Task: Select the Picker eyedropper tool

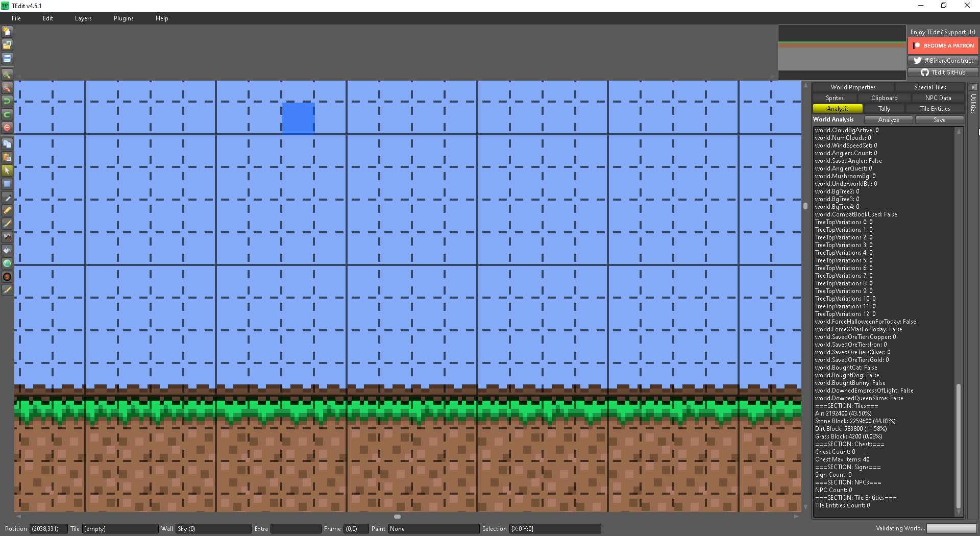Action: point(7,198)
